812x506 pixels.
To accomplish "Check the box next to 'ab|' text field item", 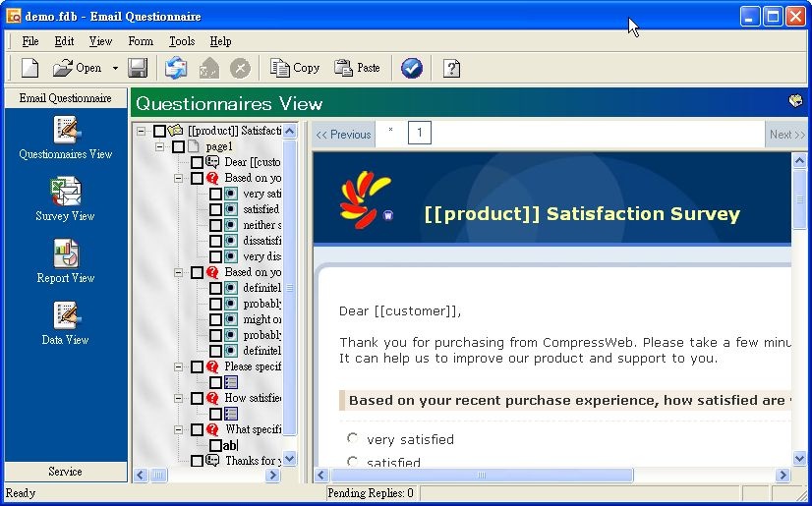I will coord(215,445).
